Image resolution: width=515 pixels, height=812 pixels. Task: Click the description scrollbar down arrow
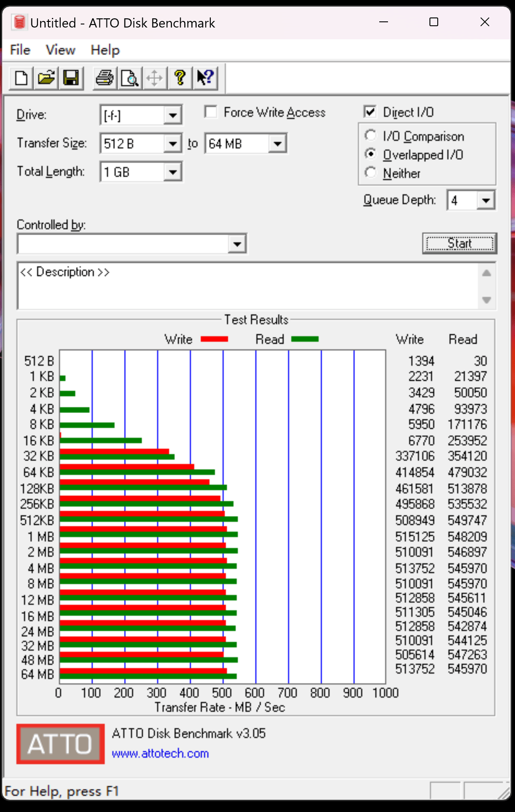click(x=487, y=300)
